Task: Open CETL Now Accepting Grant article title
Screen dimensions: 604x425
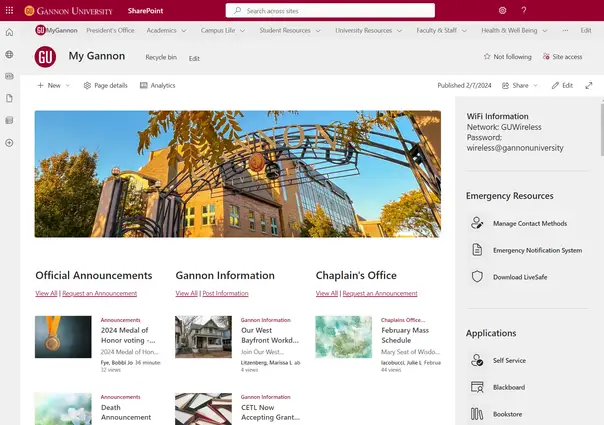Action: tap(270, 412)
